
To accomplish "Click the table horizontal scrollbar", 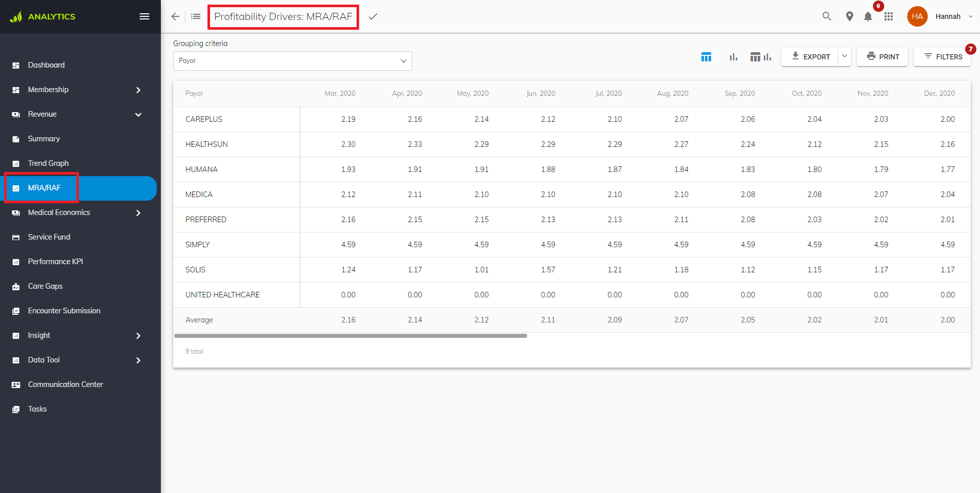I will pyautogui.click(x=350, y=336).
